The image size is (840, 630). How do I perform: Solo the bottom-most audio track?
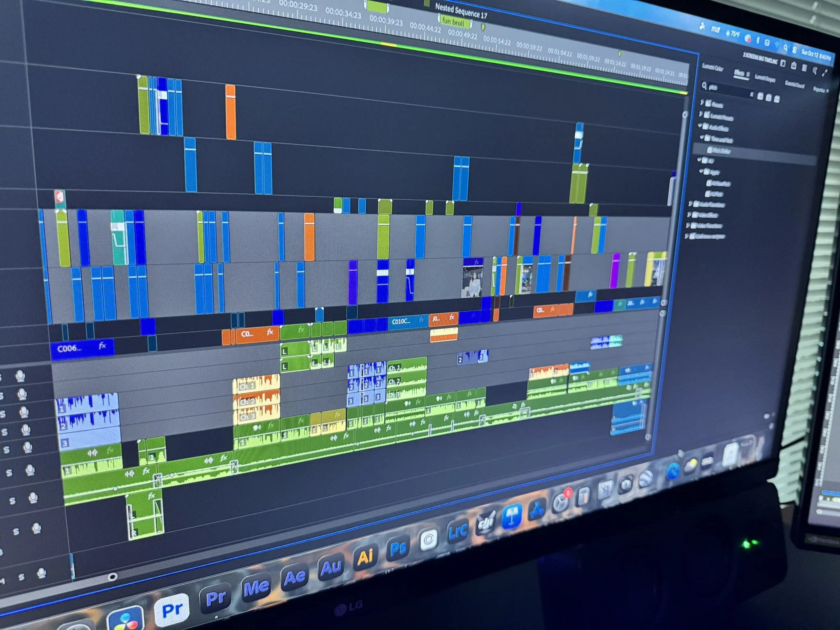(x=21, y=577)
